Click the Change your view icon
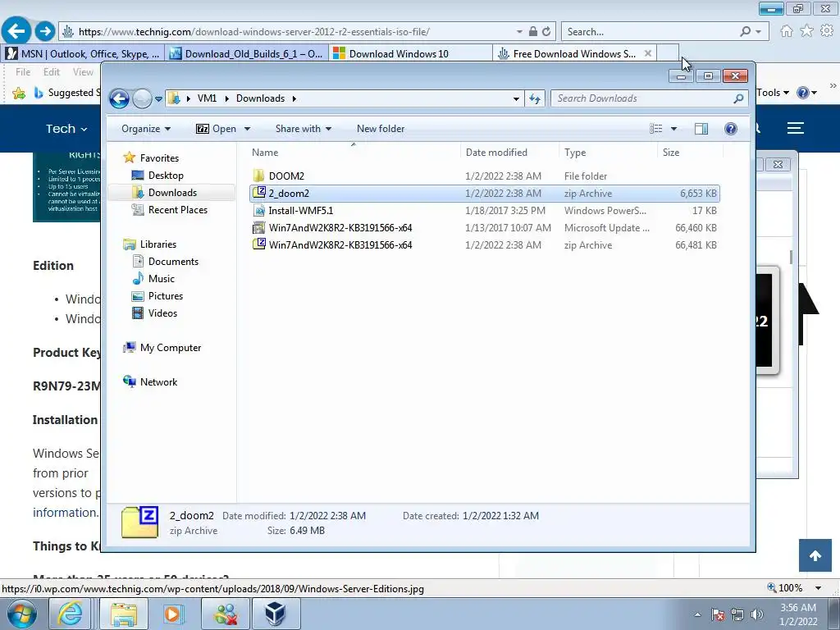 point(655,129)
